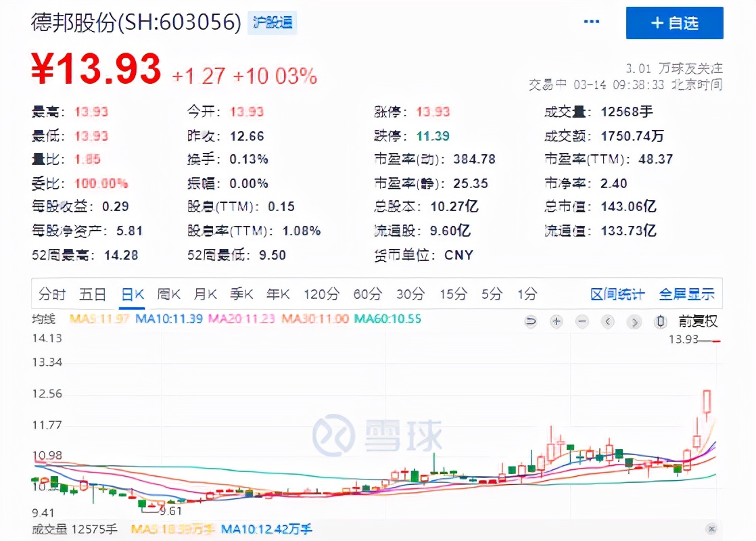Zoom in the chart with plus icon

557,321
